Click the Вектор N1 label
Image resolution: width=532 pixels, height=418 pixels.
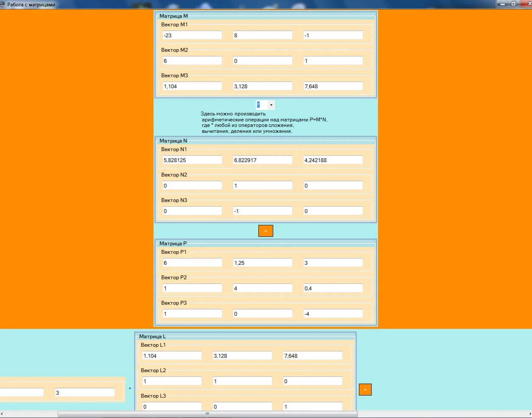pyautogui.click(x=174, y=149)
